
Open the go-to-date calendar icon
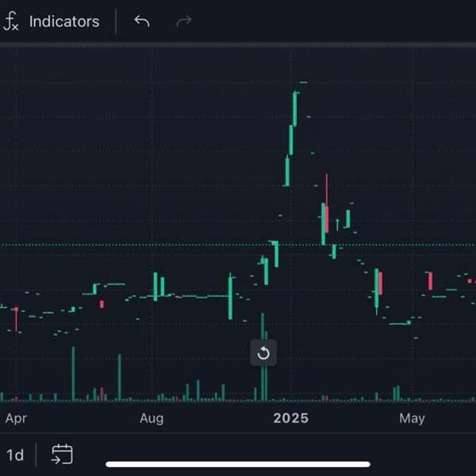(x=62, y=455)
